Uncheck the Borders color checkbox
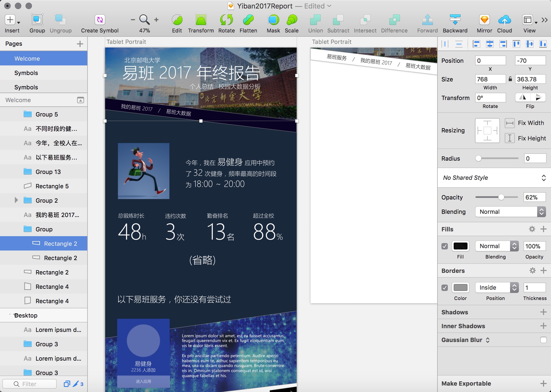This screenshot has height=392, width=551. pos(445,288)
